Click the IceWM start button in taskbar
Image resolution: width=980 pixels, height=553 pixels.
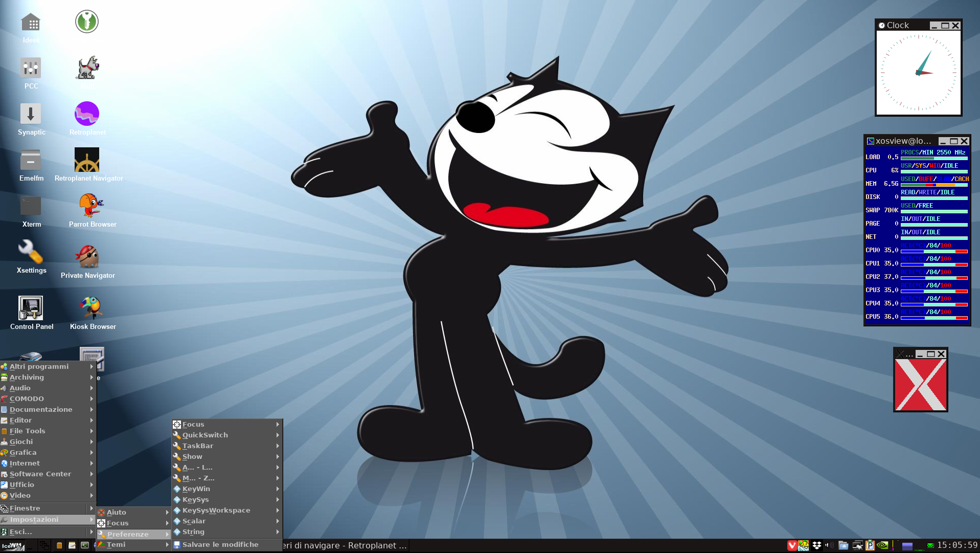pos(12,546)
